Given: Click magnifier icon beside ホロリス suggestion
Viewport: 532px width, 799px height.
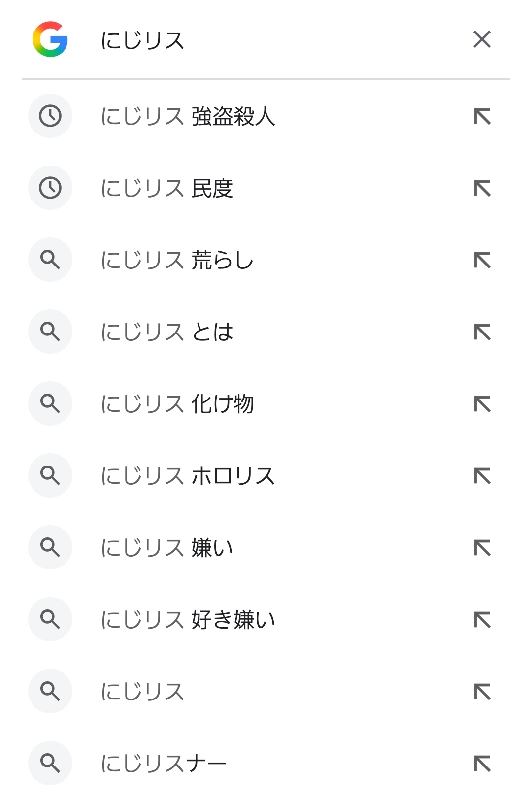Looking at the screenshot, I should pyautogui.click(x=50, y=475).
